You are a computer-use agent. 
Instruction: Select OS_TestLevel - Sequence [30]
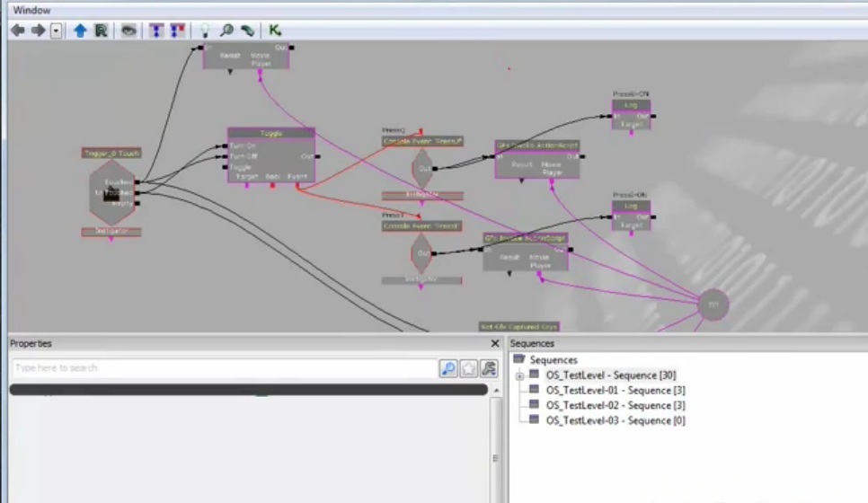[x=611, y=375]
